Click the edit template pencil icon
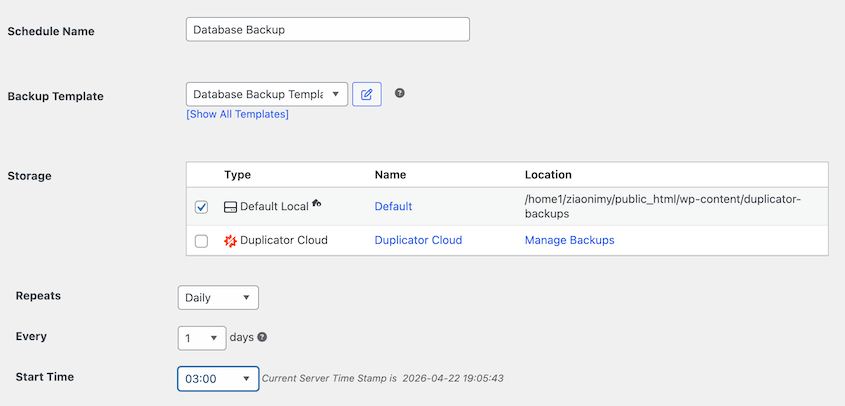The width and height of the screenshot is (845, 406). [367, 94]
